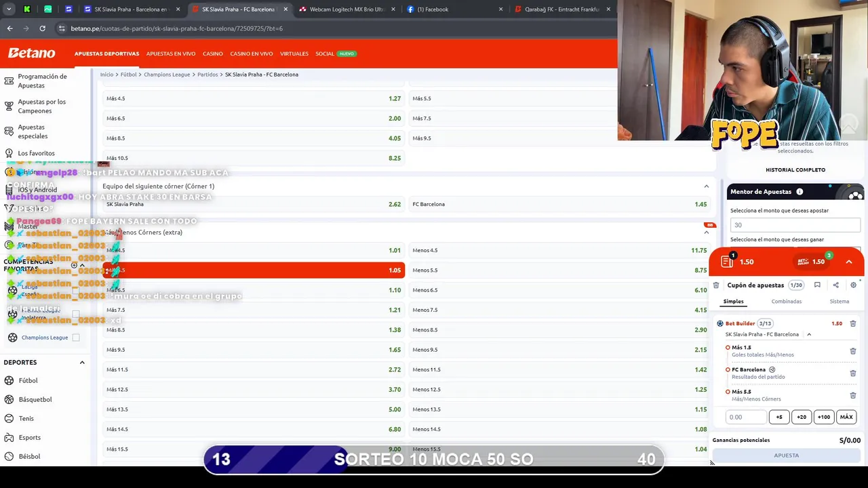Collapse the Equipo del siguiente córner market
This screenshot has height=488, width=868.
pyautogui.click(x=706, y=186)
